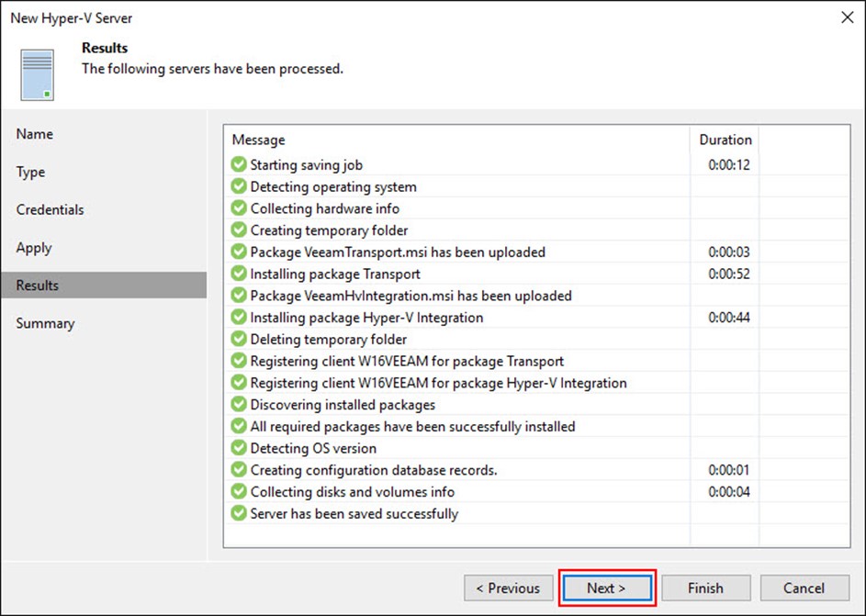
Task: Click the 0:00:52 duration value
Action: tap(729, 274)
